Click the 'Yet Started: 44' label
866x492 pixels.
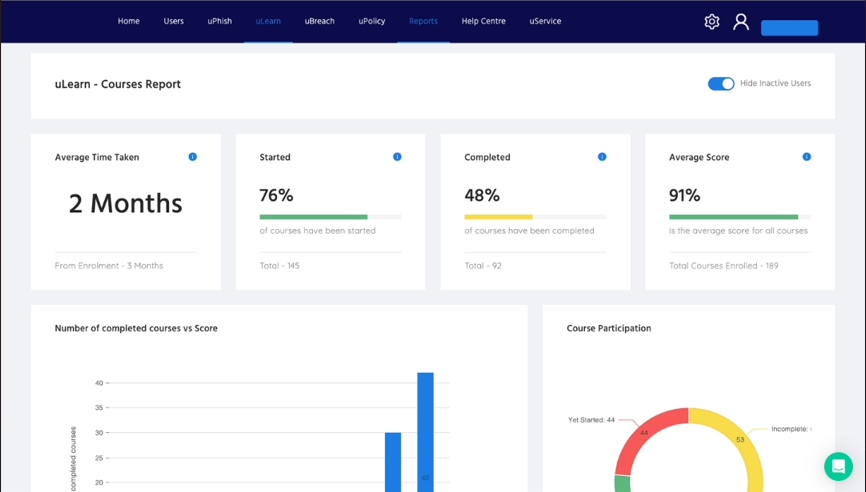tap(591, 420)
